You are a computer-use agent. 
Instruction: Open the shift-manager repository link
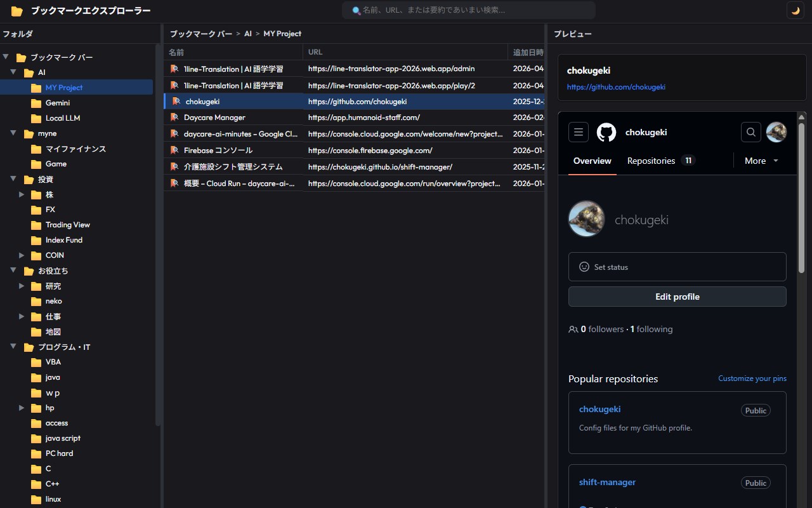pyautogui.click(x=607, y=483)
